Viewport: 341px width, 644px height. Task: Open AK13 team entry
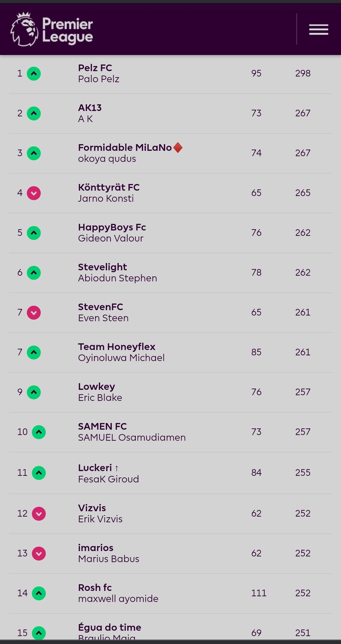point(90,107)
